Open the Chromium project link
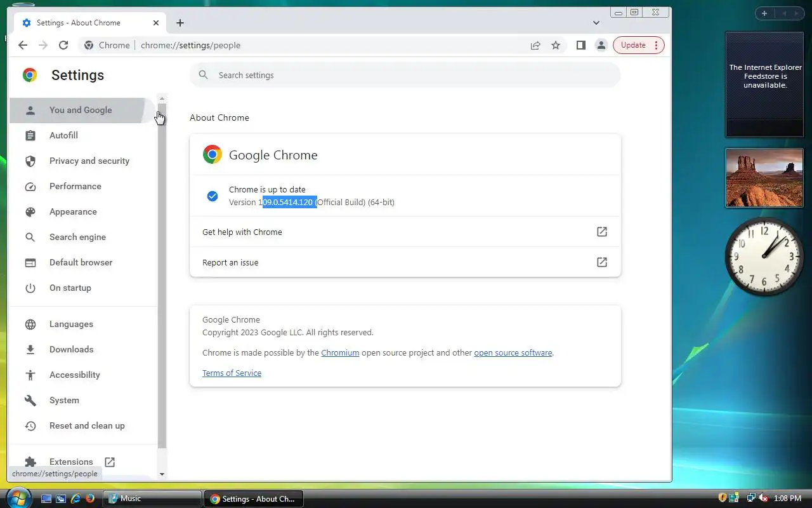 (x=340, y=352)
